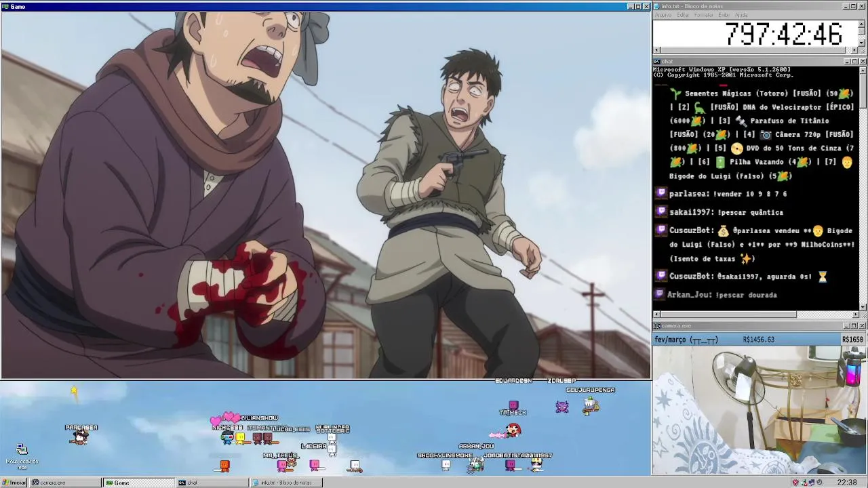868x488 pixels.
Task: Click the SHOGHYUNSMOKE white cube avatar
Action: click(x=446, y=465)
